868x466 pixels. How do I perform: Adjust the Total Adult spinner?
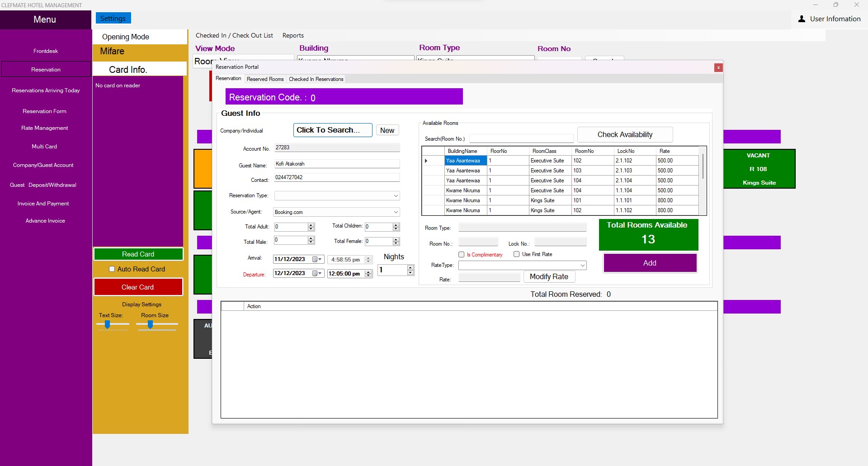pyautogui.click(x=311, y=227)
